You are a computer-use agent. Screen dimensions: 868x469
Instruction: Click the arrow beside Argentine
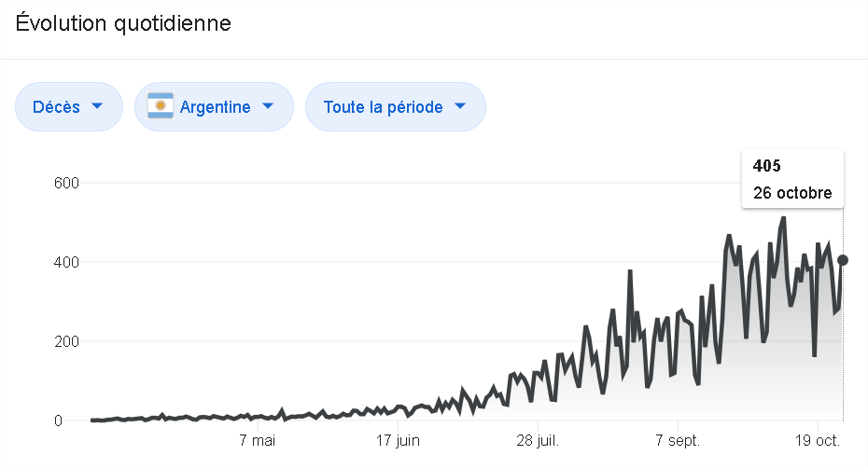[x=268, y=107]
